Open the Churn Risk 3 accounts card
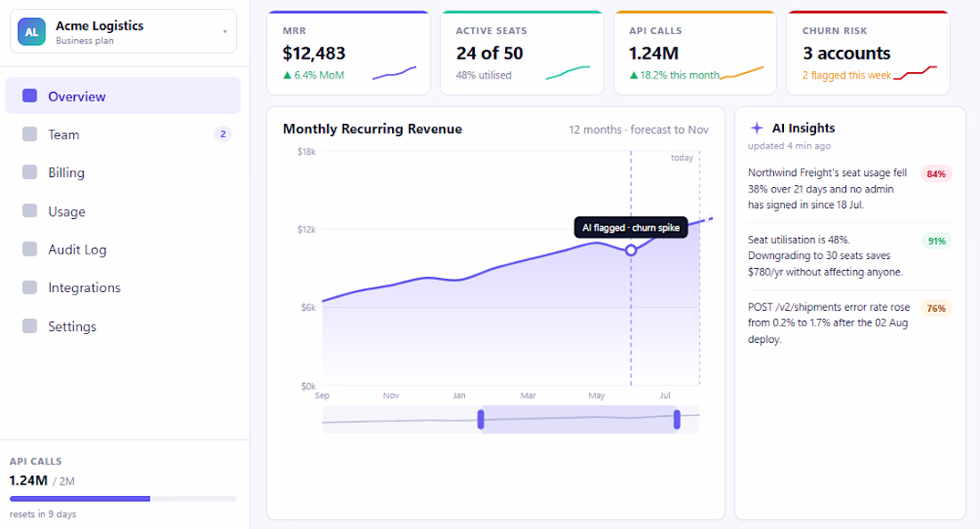Screen dimensions: 980x529 (x=868, y=53)
